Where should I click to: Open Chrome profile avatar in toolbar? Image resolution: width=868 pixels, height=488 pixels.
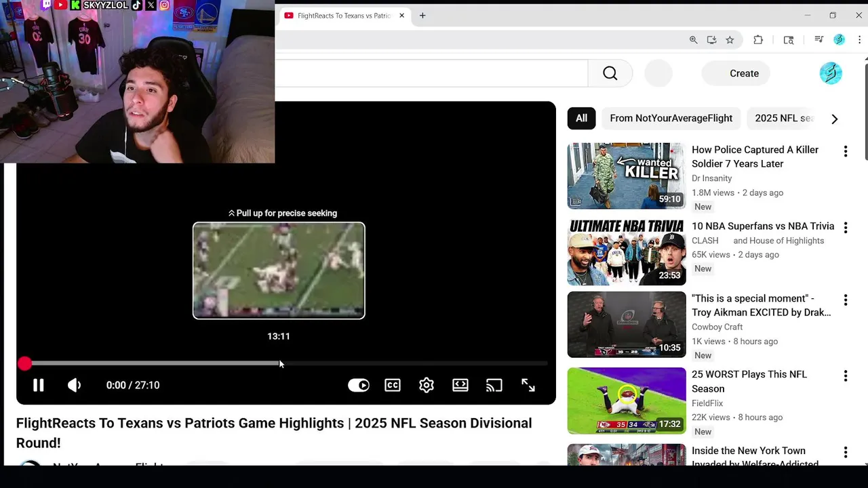click(x=840, y=40)
